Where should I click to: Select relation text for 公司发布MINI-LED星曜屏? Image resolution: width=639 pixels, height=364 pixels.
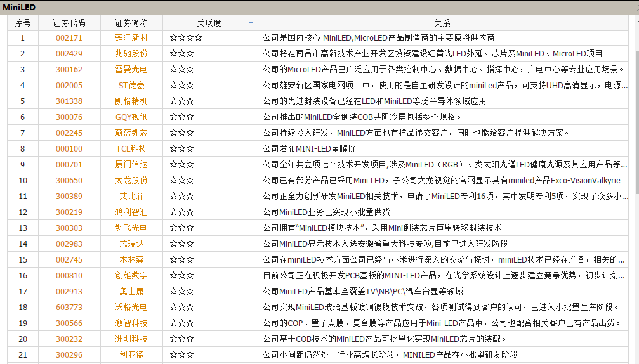[x=309, y=149]
